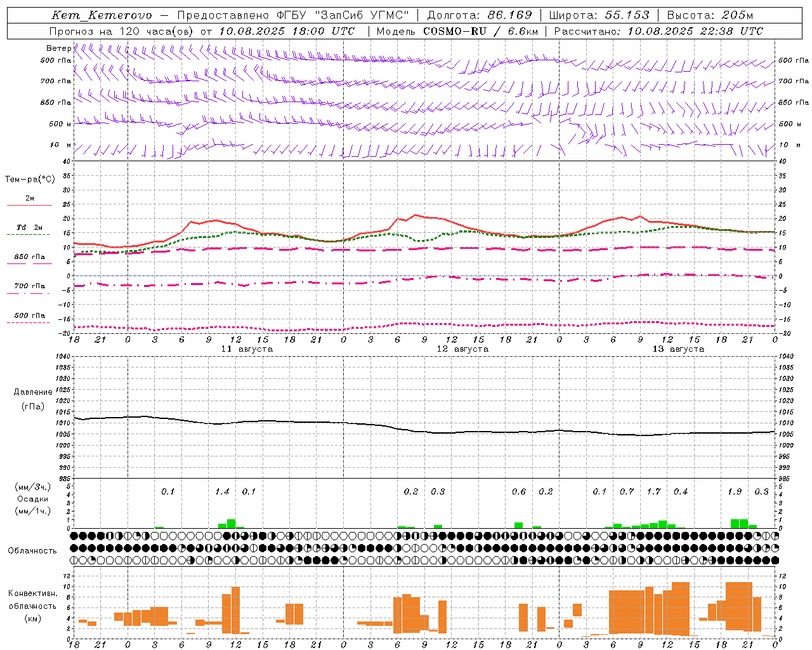The image size is (812, 650).
Task: Click the Kem_Kemerovo station title
Action: (x=101, y=15)
